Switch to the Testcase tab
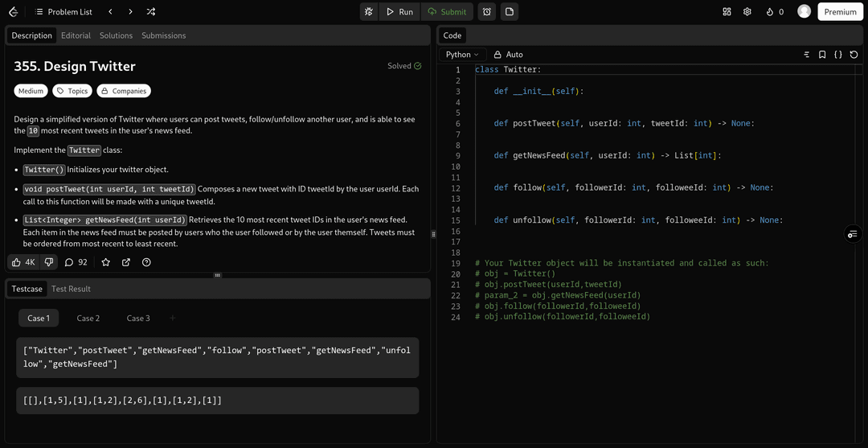Viewport: 868px width, 448px height. coord(27,289)
